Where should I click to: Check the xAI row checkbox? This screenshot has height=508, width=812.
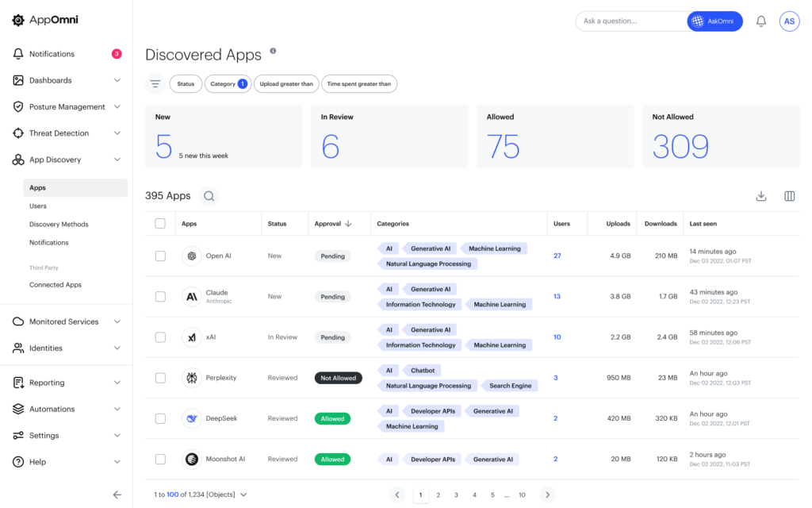pyautogui.click(x=160, y=337)
